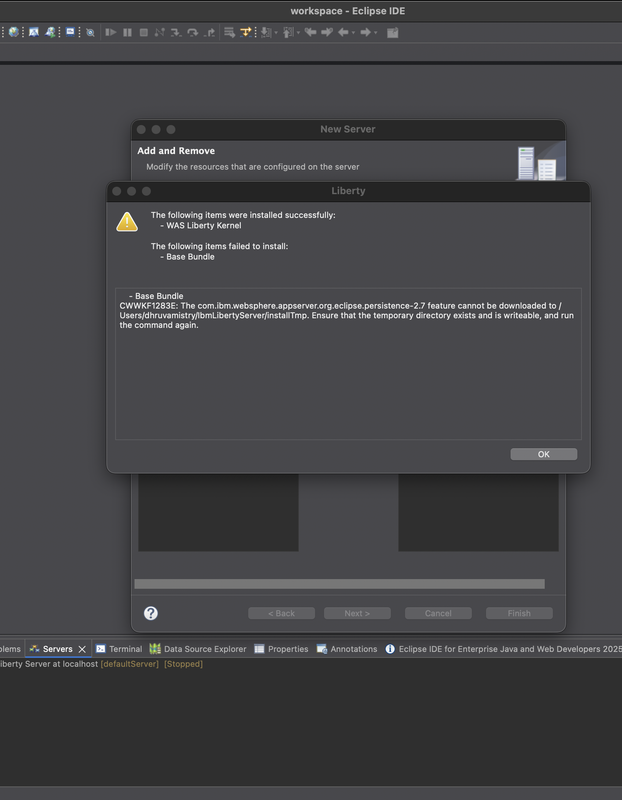Click the yellow warning icon in Liberty dialog
The height and width of the screenshot is (800, 622).
click(x=127, y=222)
